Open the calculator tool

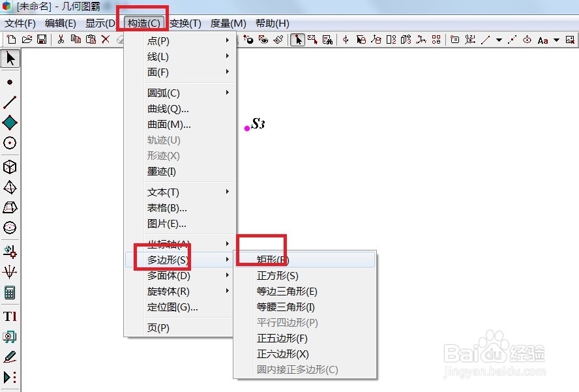[x=10, y=293]
